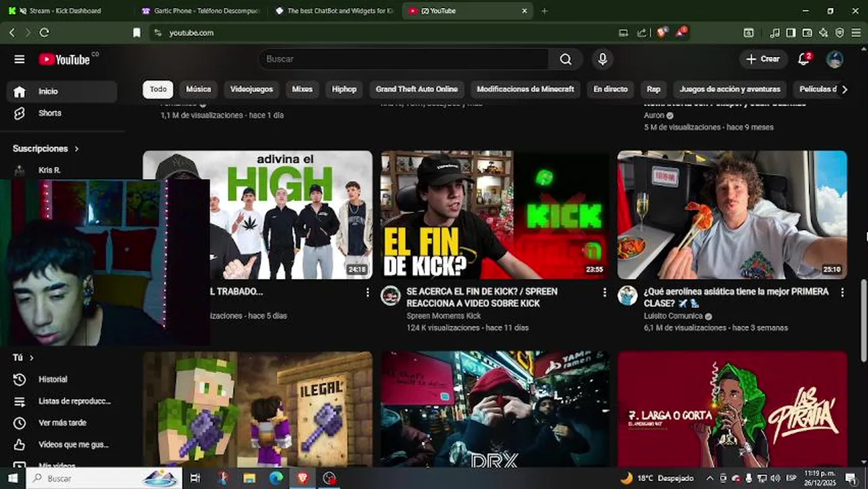Open Videos que me gustan
Image resolution: width=868 pixels, height=489 pixels.
(62, 445)
